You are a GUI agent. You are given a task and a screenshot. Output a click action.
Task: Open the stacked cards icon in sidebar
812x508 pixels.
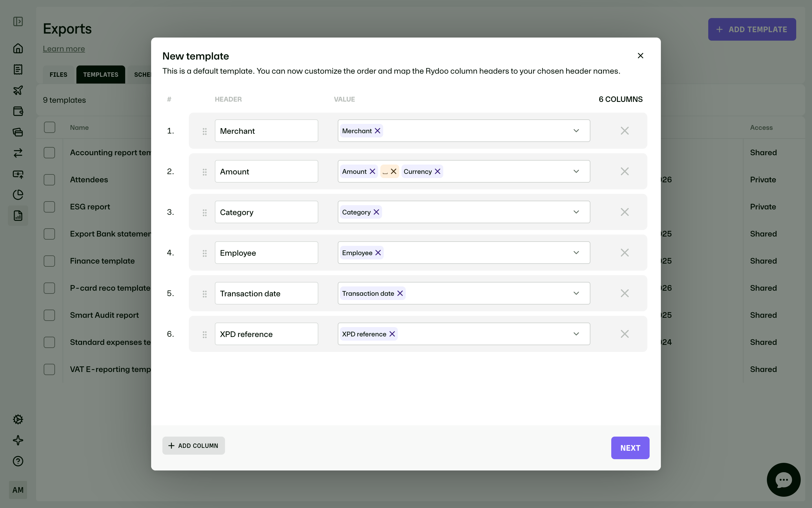pos(18,132)
